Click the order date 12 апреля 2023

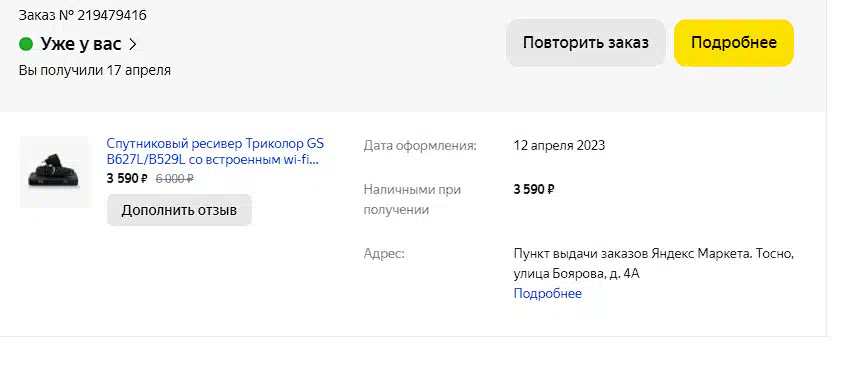point(559,146)
